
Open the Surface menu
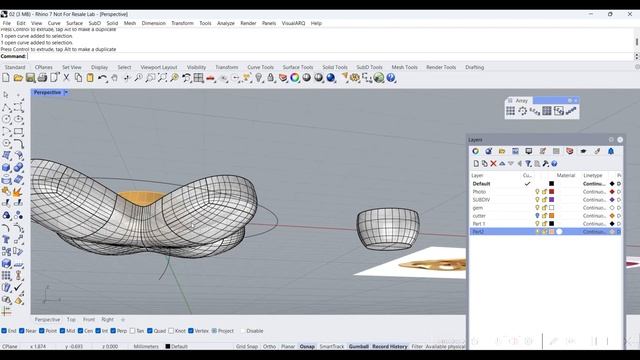74,23
